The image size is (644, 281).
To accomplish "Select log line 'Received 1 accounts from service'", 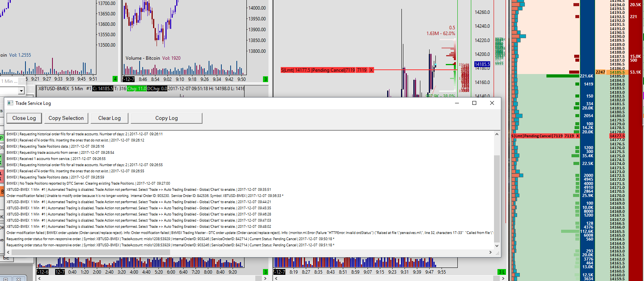I will 56,159.
